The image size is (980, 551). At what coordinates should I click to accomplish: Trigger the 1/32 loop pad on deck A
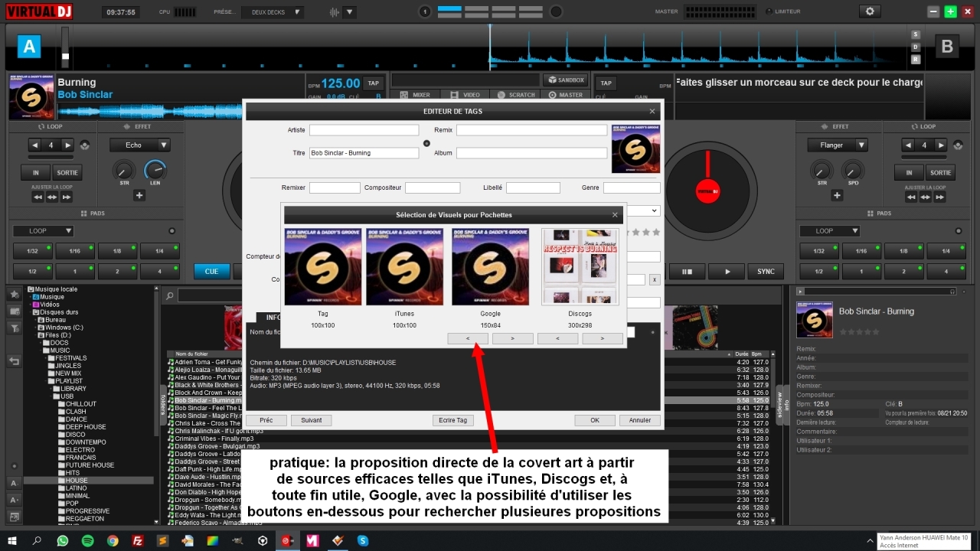tap(32, 251)
